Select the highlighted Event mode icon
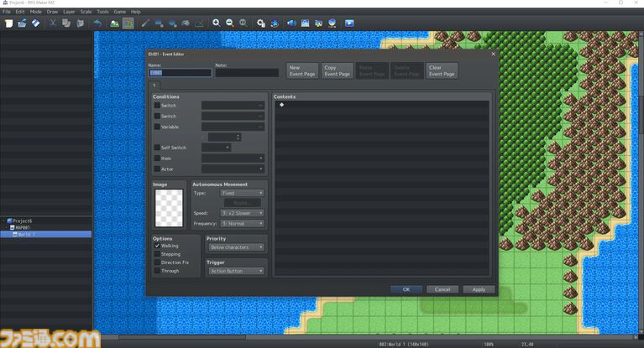 (x=128, y=23)
